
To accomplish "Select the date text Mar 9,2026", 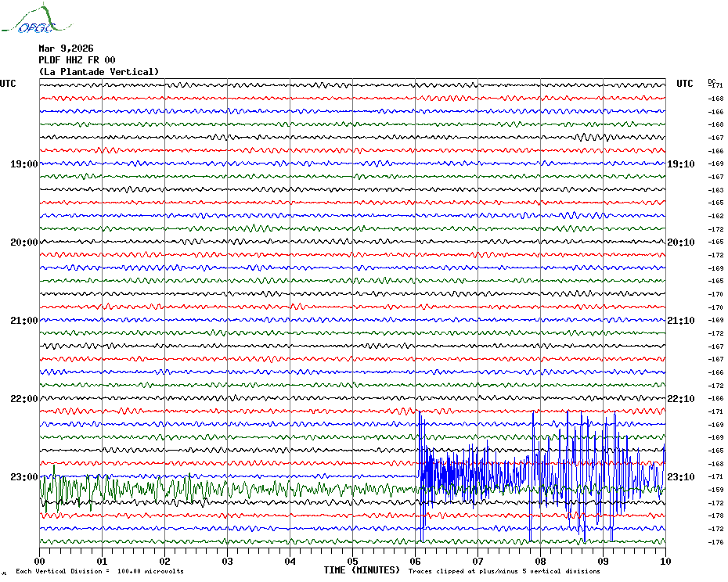I will [66, 48].
